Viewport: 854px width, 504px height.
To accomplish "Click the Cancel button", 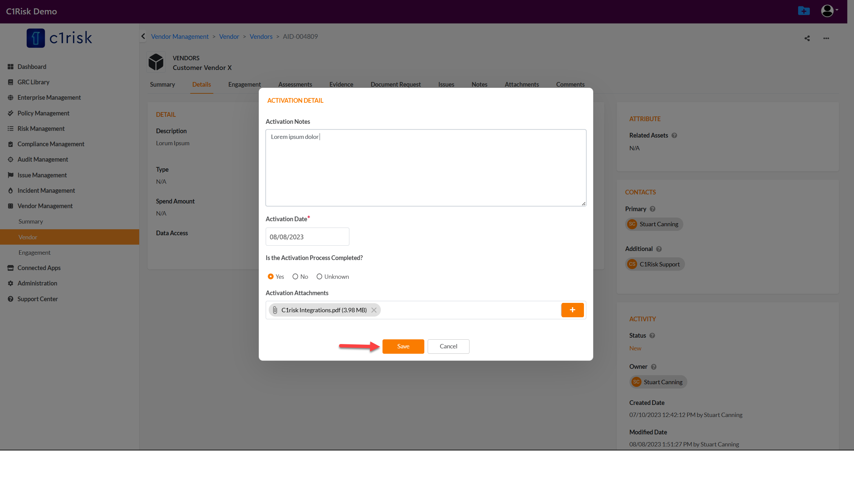I will [x=448, y=346].
